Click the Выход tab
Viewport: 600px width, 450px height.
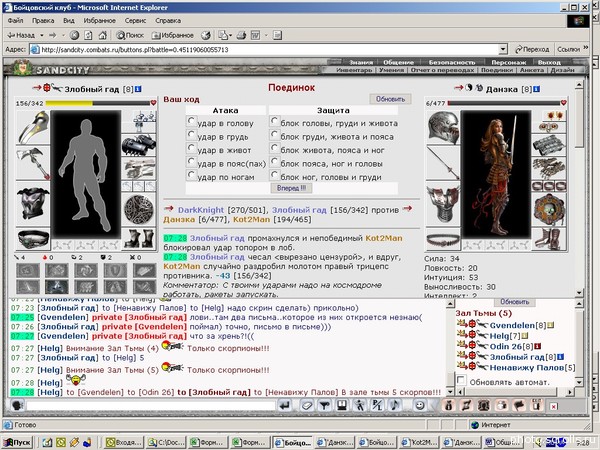549,62
